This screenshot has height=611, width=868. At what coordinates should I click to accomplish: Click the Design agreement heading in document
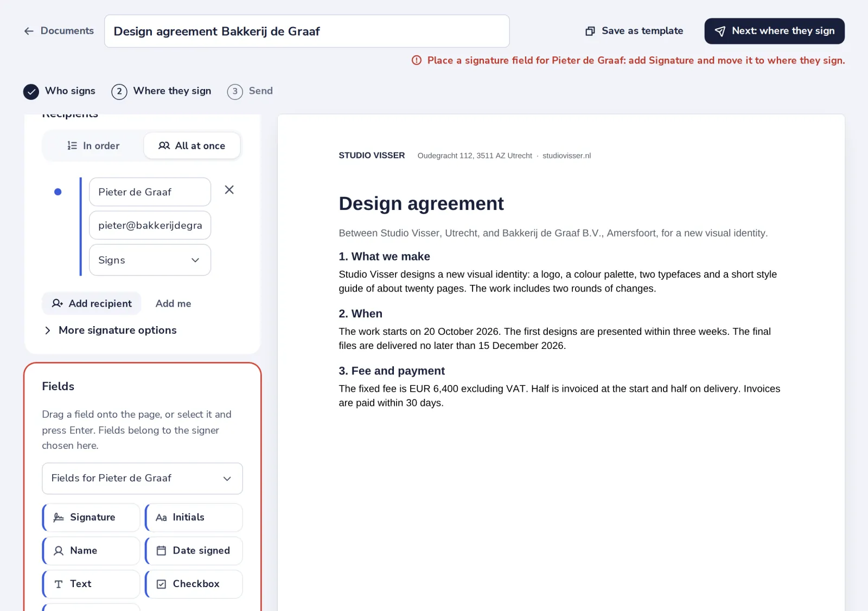click(x=421, y=203)
